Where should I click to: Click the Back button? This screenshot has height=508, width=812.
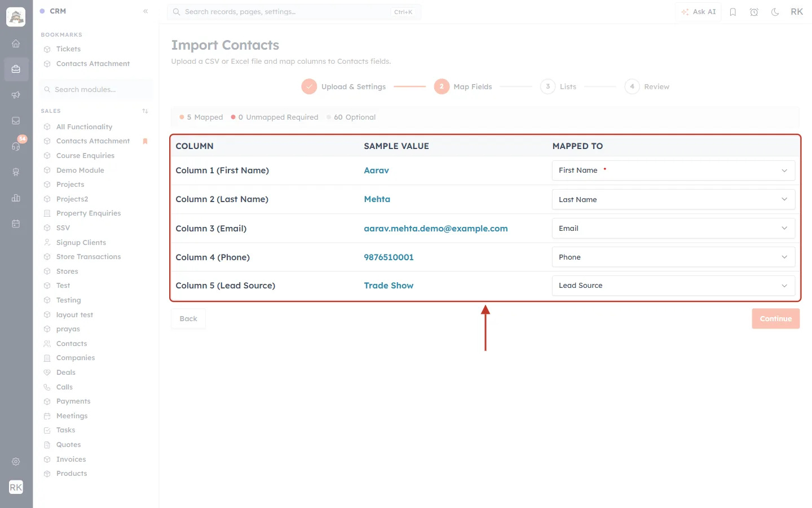coord(188,318)
